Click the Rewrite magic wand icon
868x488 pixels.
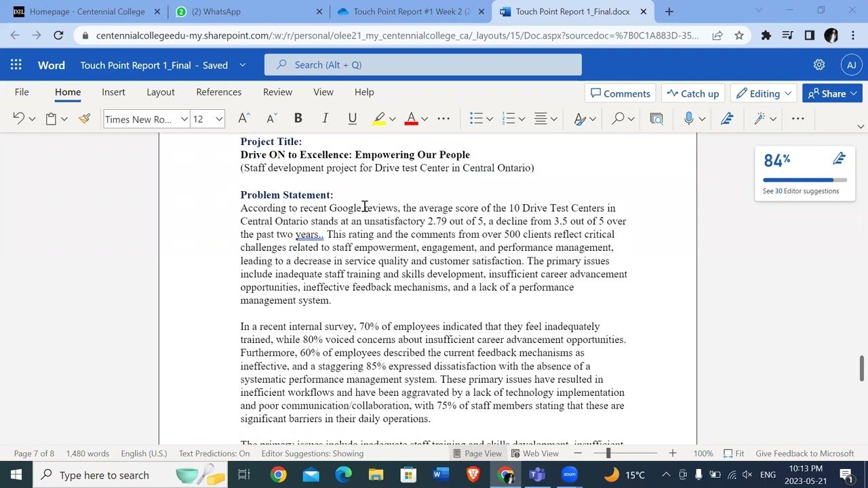coord(759,119)
